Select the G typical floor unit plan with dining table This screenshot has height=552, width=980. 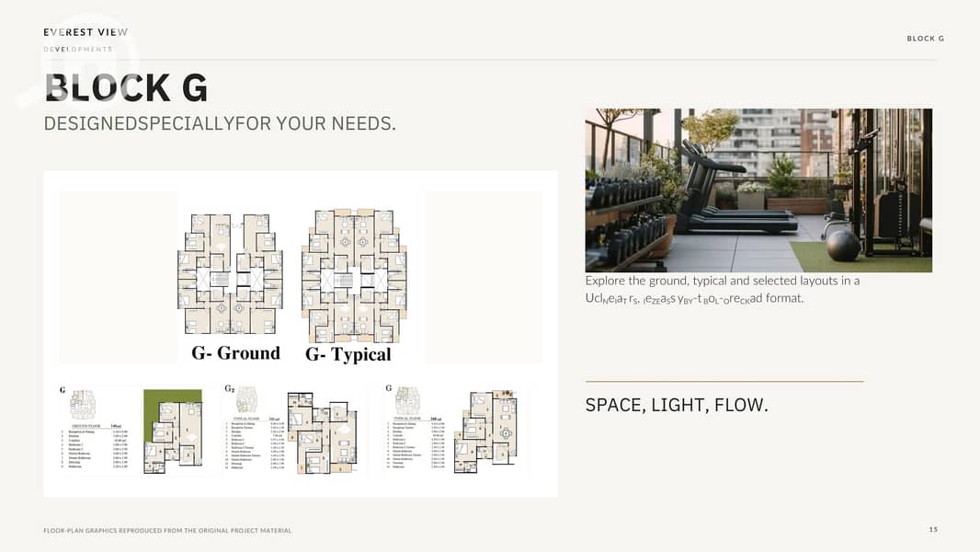click(x=487, y=431)
